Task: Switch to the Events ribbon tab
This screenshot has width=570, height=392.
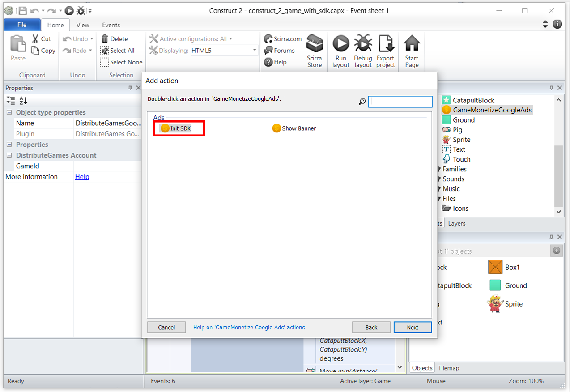Action: click(111, 25)
